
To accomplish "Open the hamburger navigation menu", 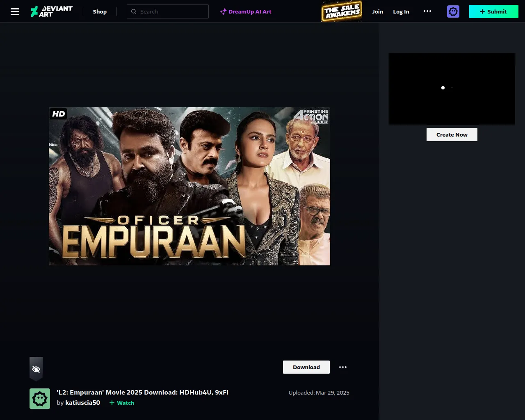I will click(15, 11).
